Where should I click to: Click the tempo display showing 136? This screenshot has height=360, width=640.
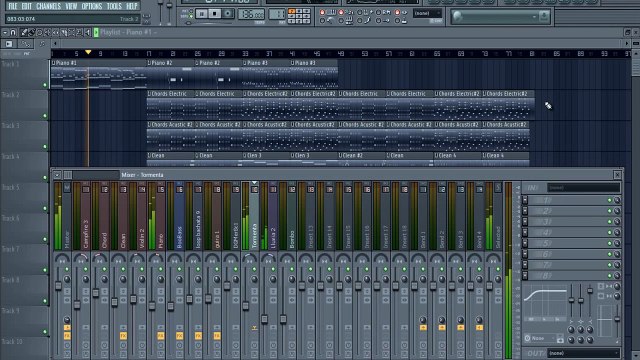251,14
